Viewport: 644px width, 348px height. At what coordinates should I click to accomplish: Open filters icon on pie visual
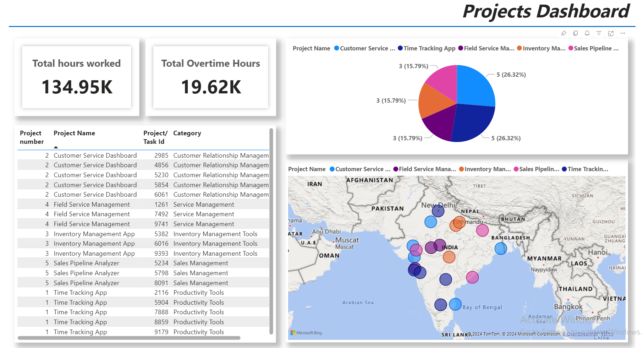coord(599,33)
